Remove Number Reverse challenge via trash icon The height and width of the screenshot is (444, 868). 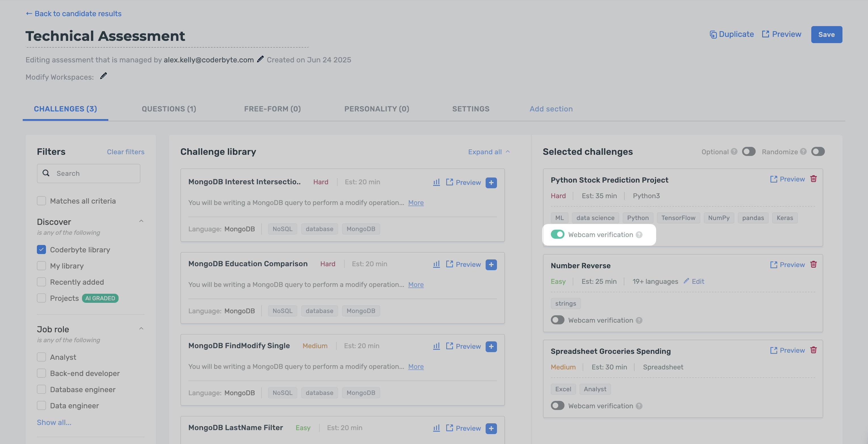tap(813, 265)
